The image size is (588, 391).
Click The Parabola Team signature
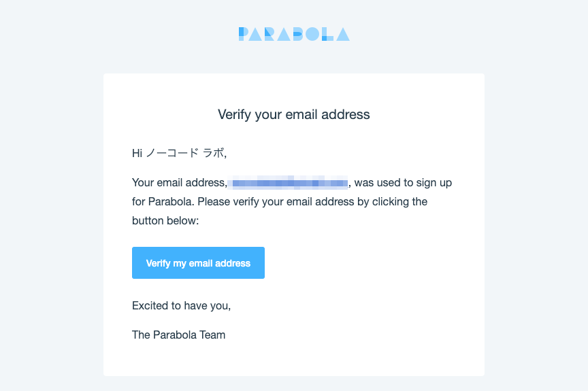[178, 335]
